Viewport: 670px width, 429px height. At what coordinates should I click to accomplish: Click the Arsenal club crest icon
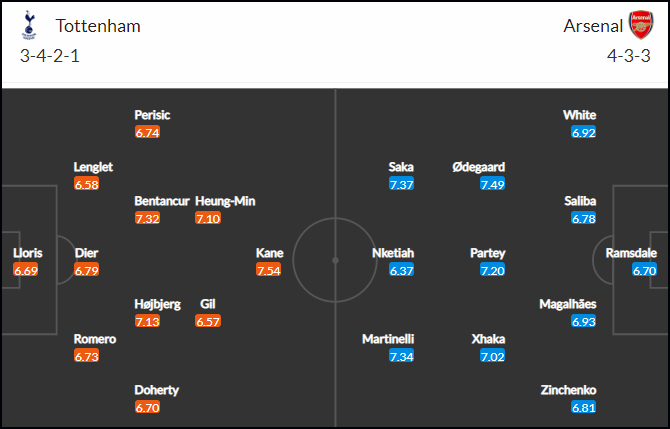641,25
